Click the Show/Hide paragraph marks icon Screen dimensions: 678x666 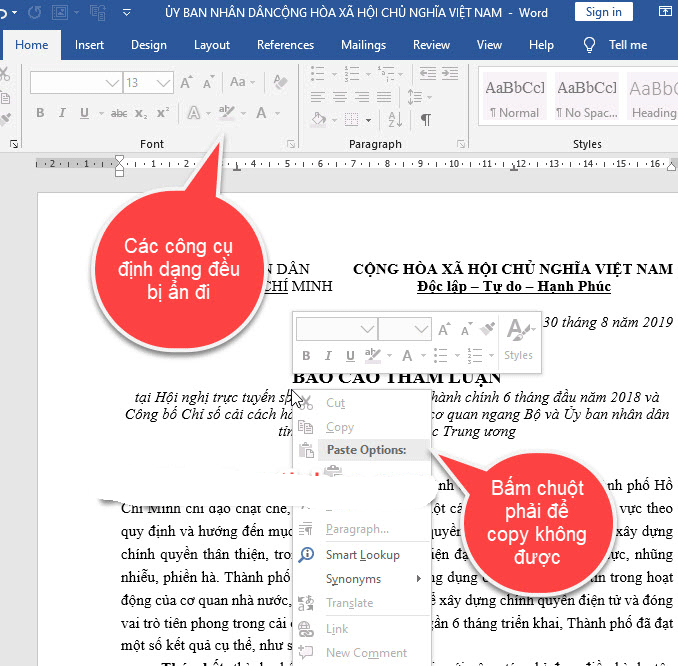click(426, 119)
